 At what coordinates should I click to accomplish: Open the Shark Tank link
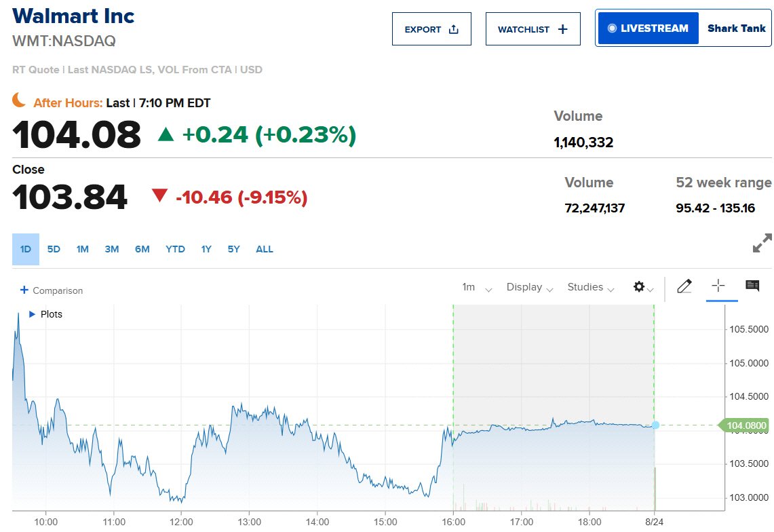[x=736, y=28]
